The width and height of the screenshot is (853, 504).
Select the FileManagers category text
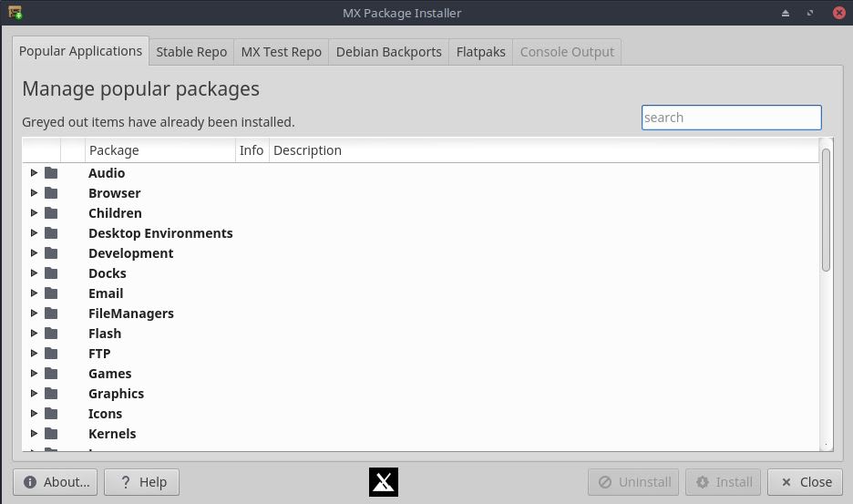pyautogui.click(x=131, y=314)
